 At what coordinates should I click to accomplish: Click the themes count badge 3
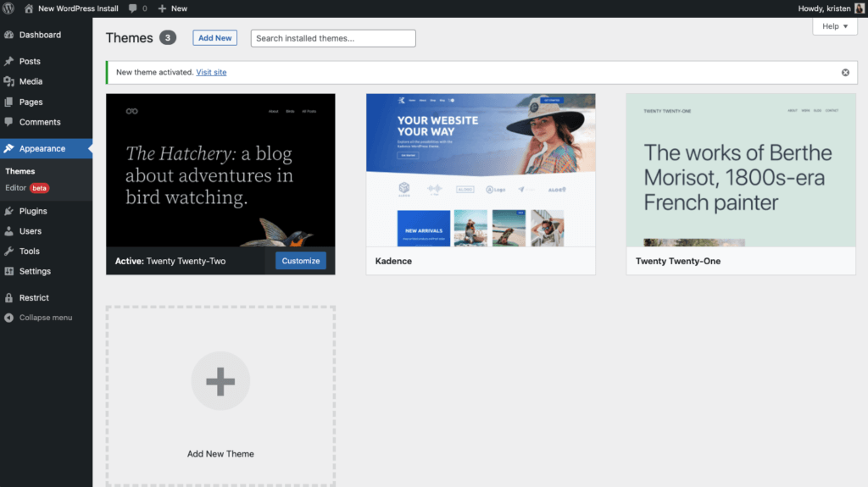pyautogui.click(x=168, y=37)
